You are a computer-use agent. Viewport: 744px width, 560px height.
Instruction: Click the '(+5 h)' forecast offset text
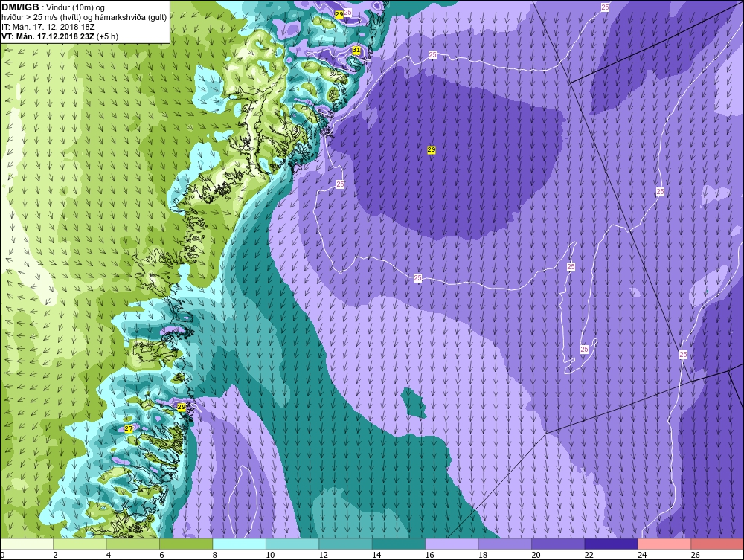click(108, 36)
